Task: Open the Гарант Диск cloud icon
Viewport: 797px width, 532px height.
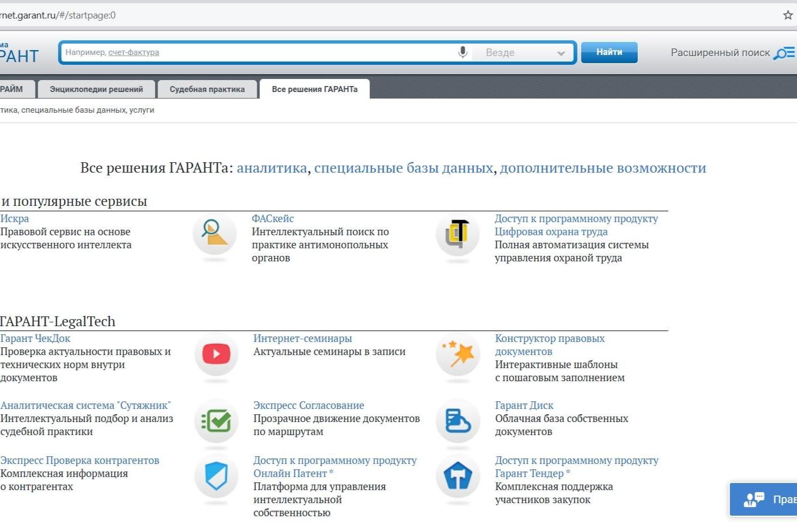Action: (x=458, y=421)
